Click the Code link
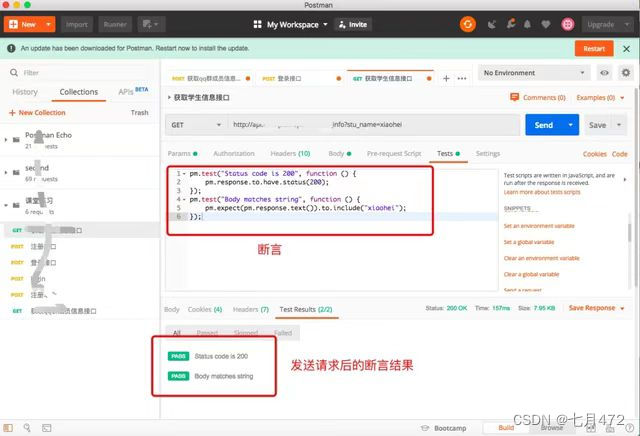Viewport: 640px width, 436px height. (620, 154)
